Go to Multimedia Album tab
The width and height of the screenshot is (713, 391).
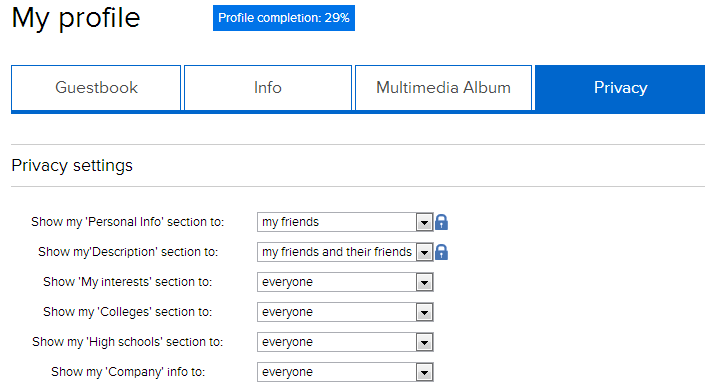pos(443,88)
